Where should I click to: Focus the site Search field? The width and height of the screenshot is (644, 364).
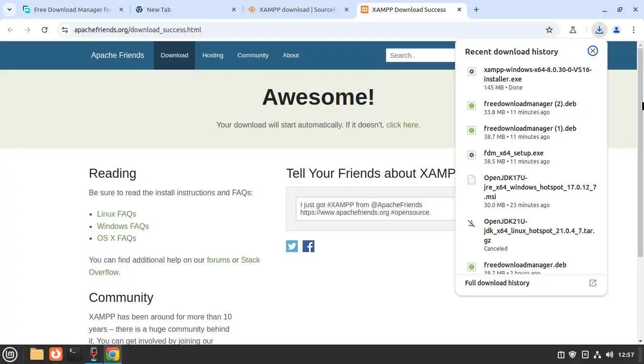click(421, 55)
